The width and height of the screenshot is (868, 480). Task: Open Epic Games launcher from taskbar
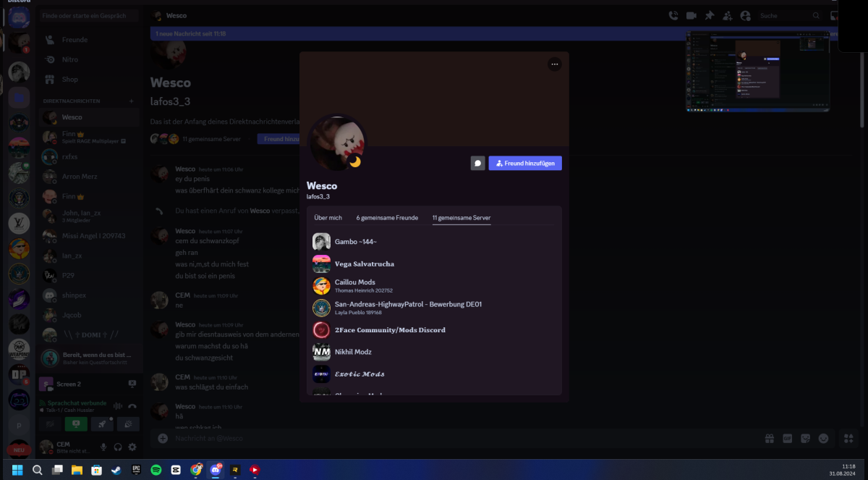(x=136, y=470)
